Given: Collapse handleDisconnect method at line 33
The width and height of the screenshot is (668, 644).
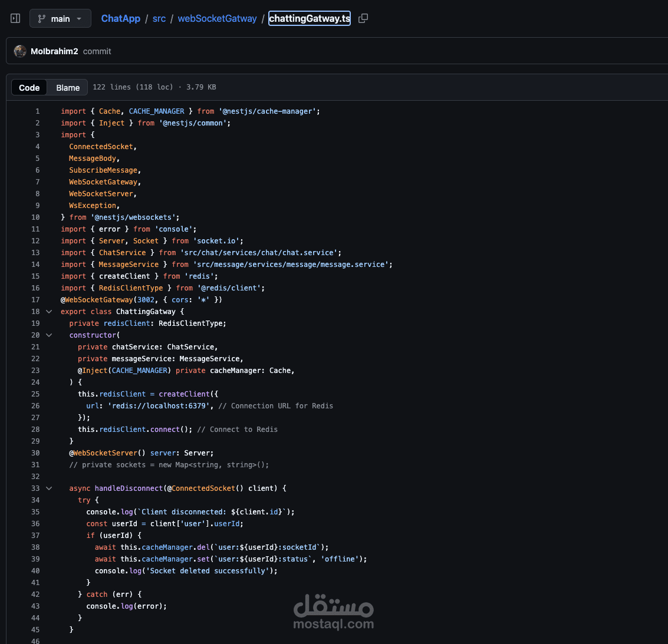Looking at the screenshot, I should [49, 488].
